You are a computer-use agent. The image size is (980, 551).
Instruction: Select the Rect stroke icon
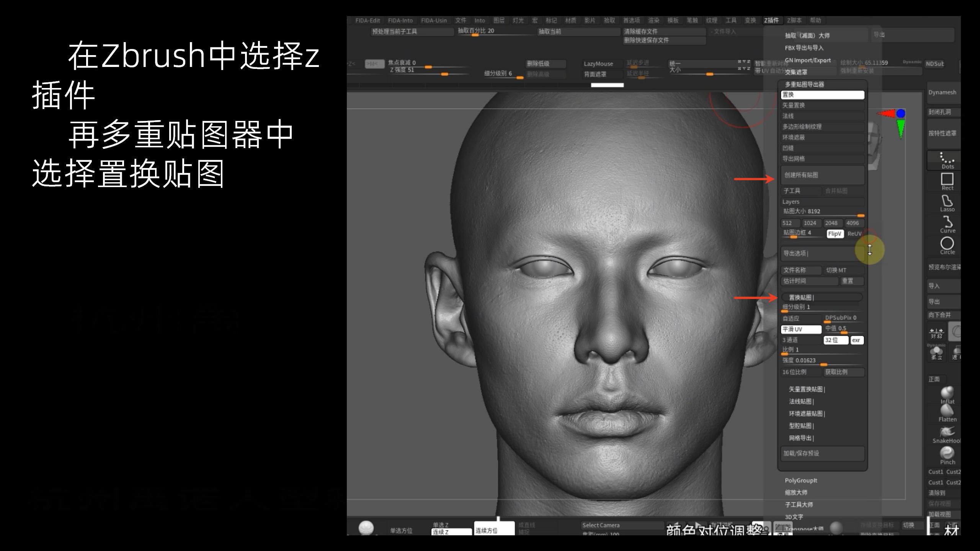point(947,181)
